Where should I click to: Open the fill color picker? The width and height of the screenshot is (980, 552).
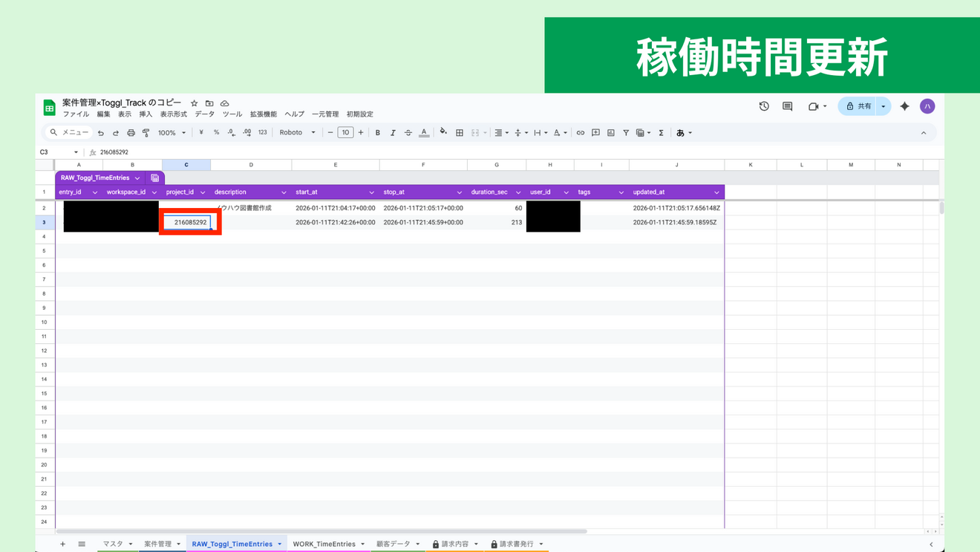point(443,132)
